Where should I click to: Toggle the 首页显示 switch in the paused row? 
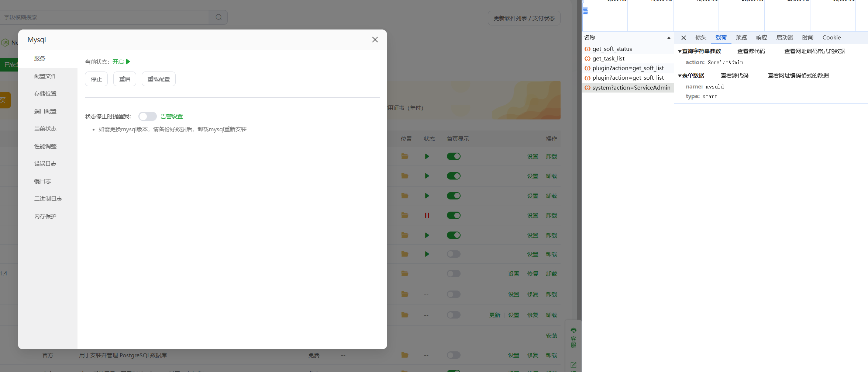(454, 215)
